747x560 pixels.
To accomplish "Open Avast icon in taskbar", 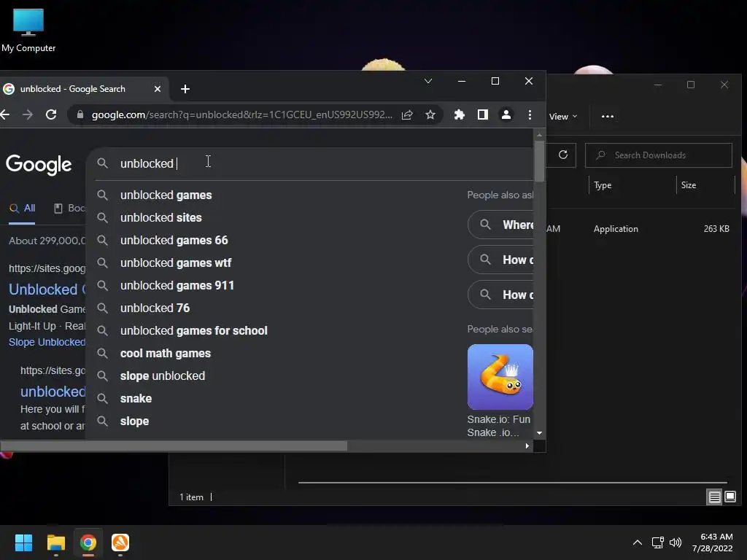I will pyautogui.click(x=120, y=542).
